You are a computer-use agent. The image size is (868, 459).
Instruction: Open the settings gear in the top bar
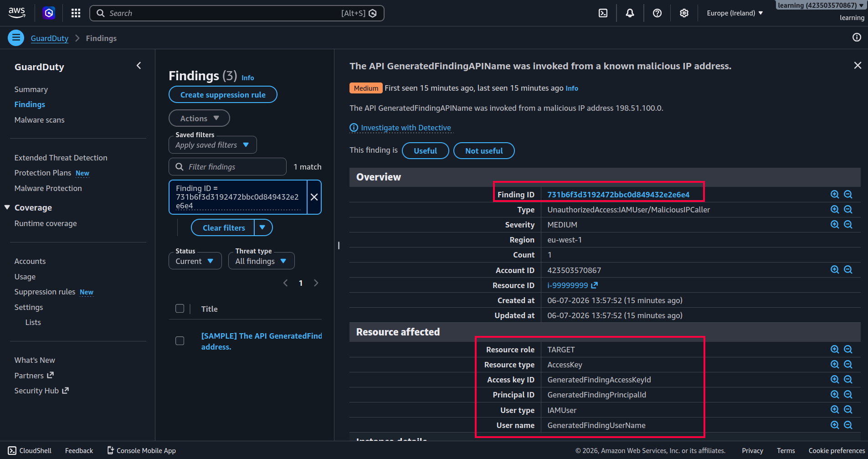[x=684, y=13]
